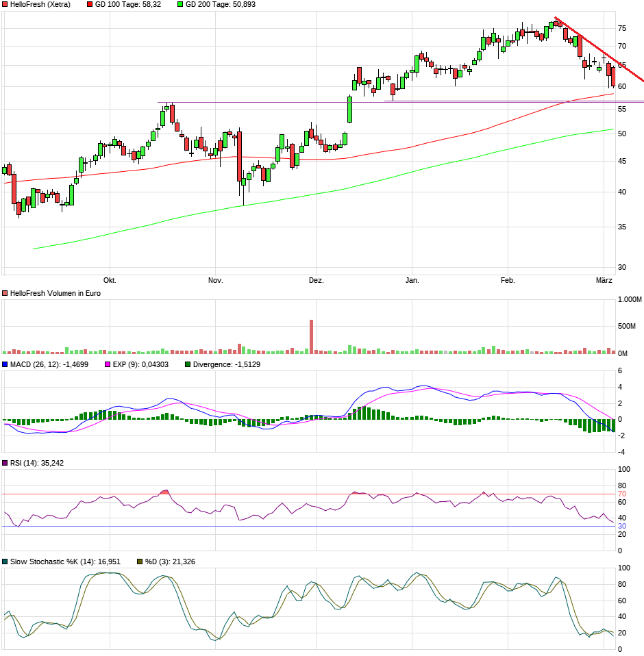Viewport: 644px width, 656px height.
Task: Click the green Divergence legend swatch
Action: (x=188, y=364)
